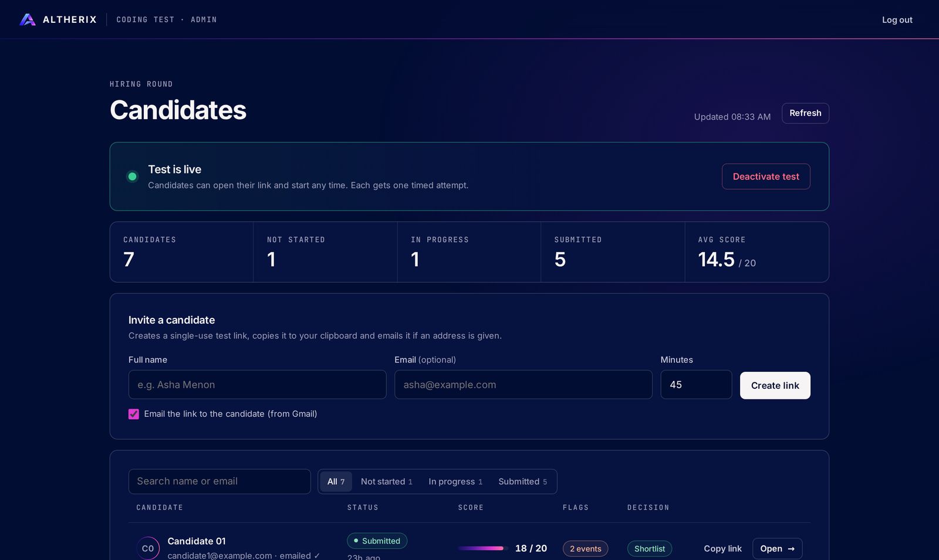Viewport: 939px width, 560px height.
Task: Click the 18 / 20 score value
Action: point(531,548)
